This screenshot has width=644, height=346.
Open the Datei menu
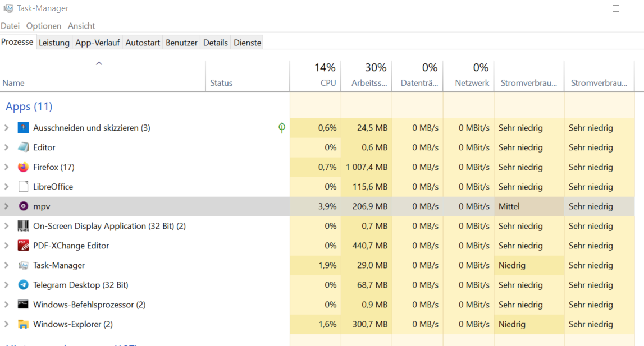[10, 26]
